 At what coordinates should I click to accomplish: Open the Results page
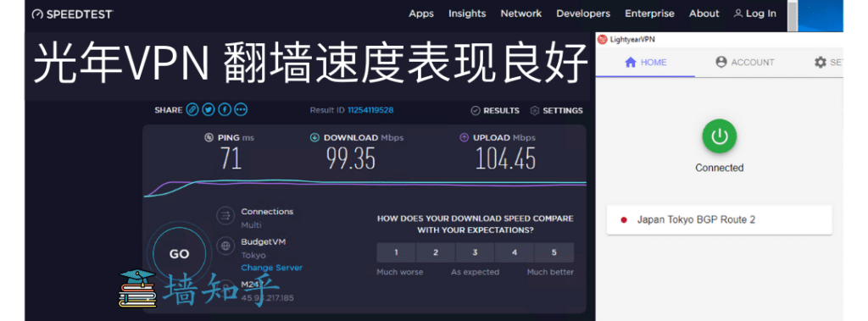(495, 111)
